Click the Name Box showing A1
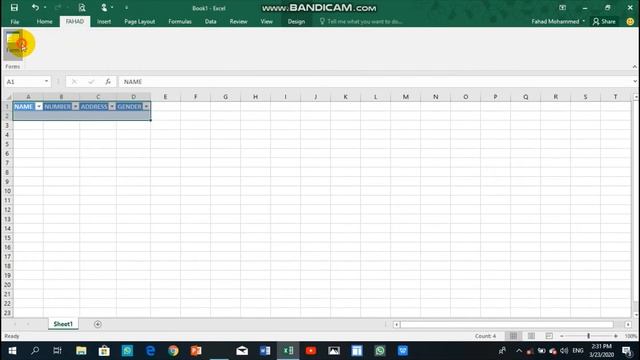The height and width of the screenshot is (360, 640). (24, 82)
